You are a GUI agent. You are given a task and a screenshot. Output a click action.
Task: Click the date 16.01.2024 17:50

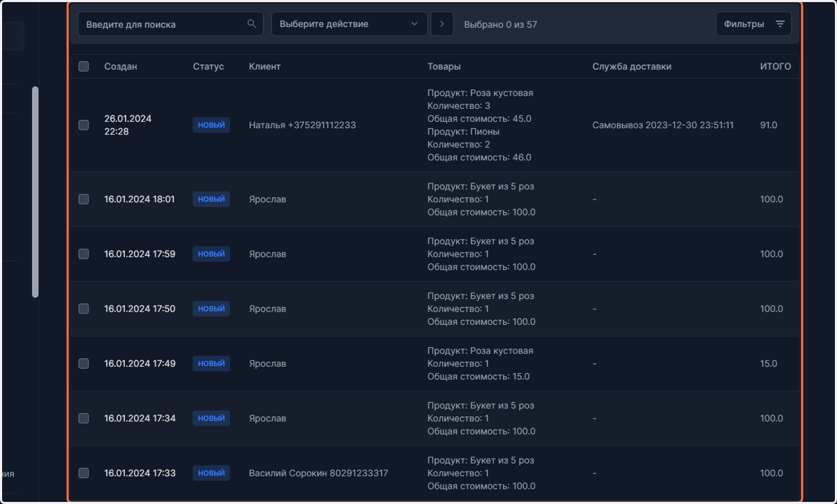[140, 308]
